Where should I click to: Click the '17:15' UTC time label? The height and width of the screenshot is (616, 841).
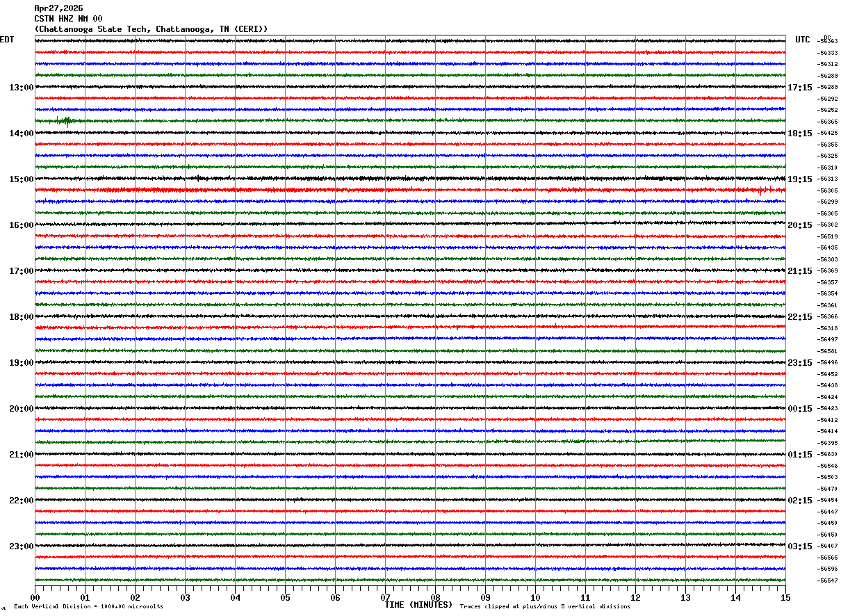tap(800, 88)
